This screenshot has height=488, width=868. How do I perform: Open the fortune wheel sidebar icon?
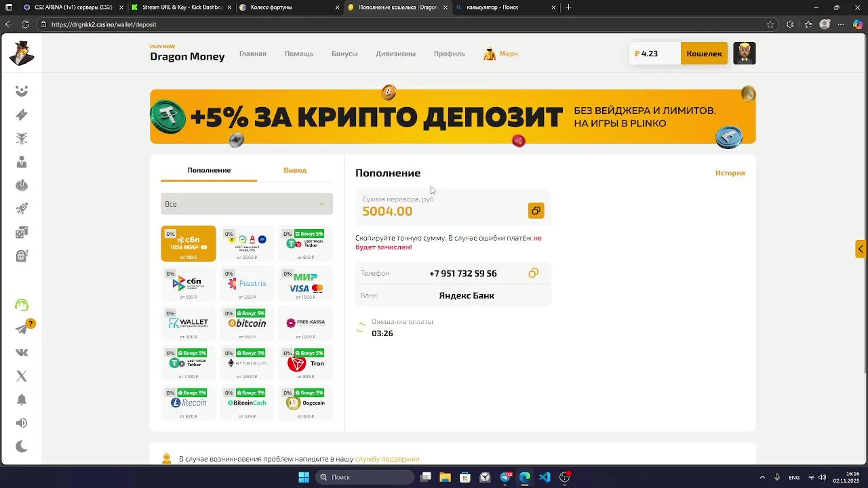pos(22,186)
